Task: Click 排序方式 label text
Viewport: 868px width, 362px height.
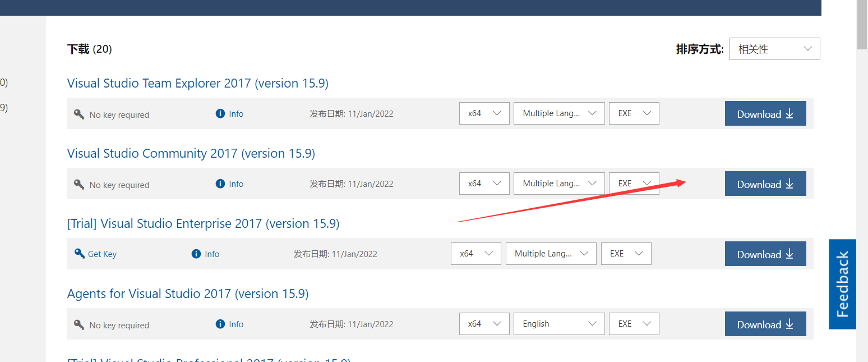Action: (700, 49)
